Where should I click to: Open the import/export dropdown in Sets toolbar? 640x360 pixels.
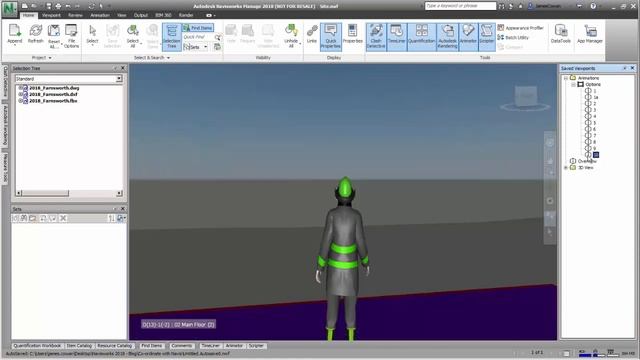click(121, 218)
